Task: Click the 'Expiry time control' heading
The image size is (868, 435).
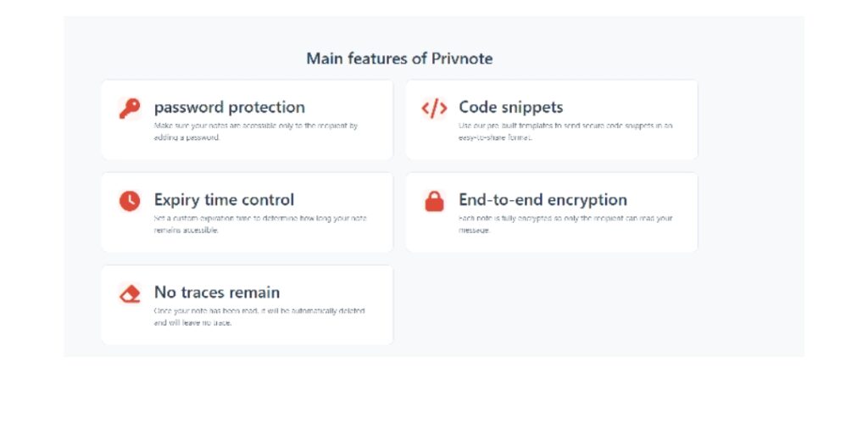Action: point(224,199)
